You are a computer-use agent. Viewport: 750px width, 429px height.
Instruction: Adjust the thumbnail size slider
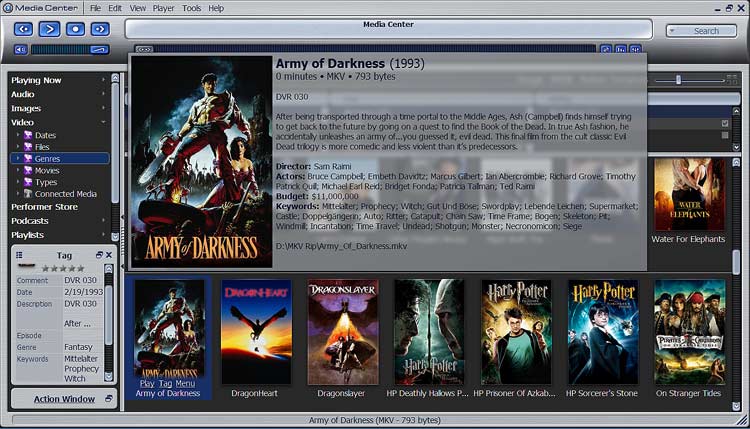(678, 79)
